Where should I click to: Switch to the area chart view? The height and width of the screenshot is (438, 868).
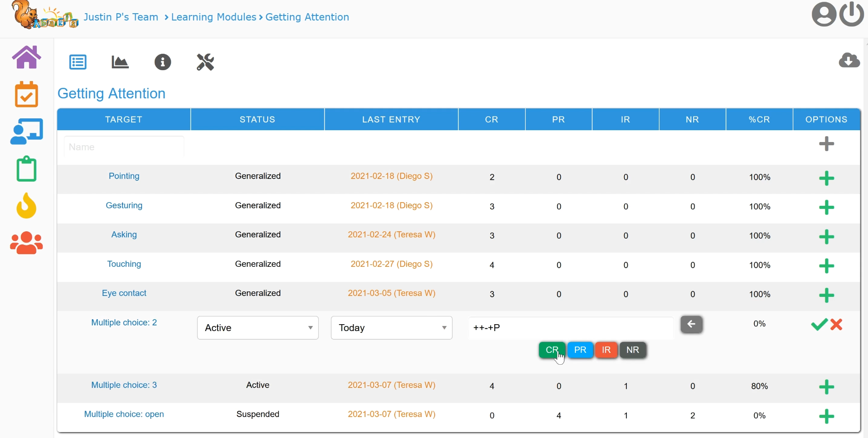(x=120, y=62)
